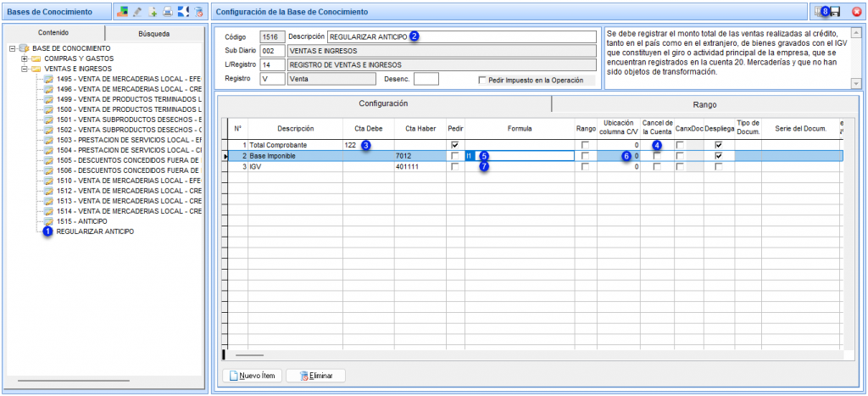This screenshot has height=396, width=868.
Task: Click Cta Haber cell 7012
Action: click(420, 156)
